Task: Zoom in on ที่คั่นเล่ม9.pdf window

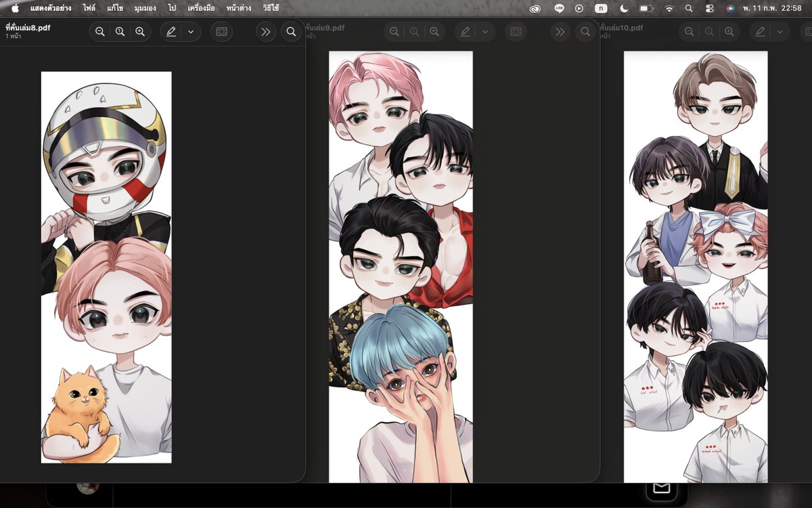Action: (434, 32)
